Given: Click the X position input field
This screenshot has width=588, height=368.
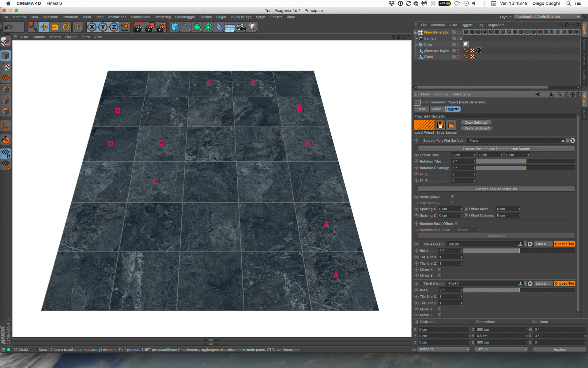Looking at the screenshot, I should (444, 329).
